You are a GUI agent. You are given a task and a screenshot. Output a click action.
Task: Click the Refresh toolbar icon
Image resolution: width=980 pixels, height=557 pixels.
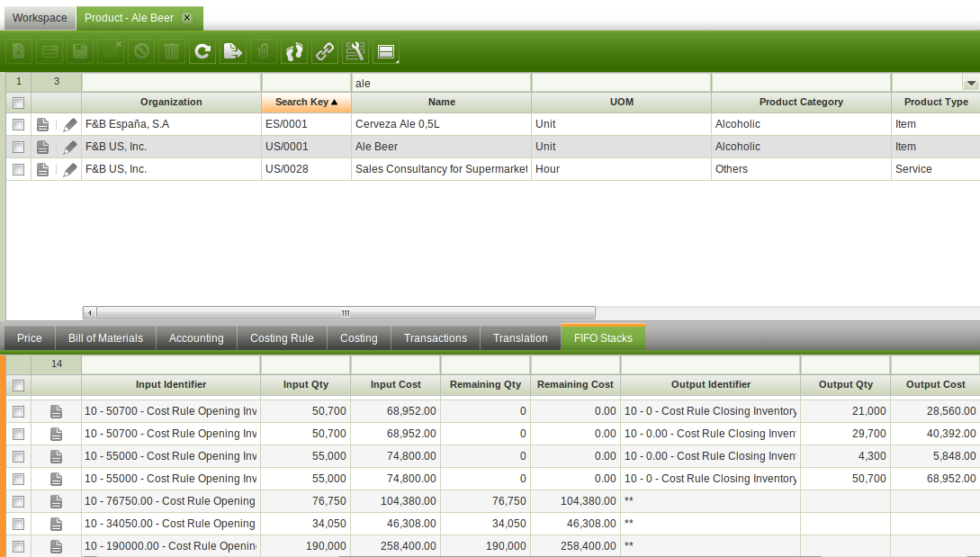point(202,52)
